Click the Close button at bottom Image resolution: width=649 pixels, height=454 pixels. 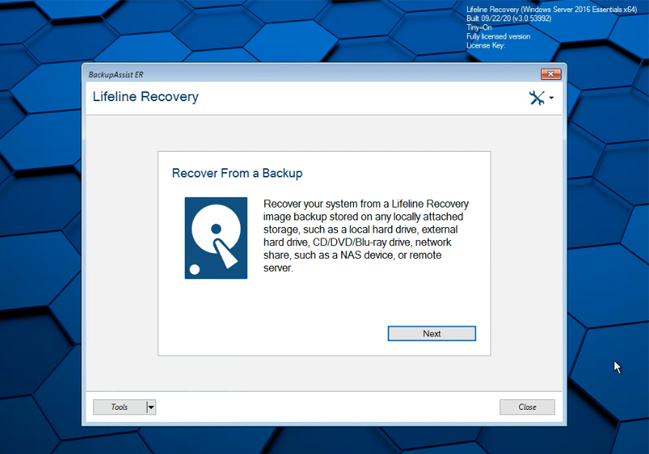pyautogui.click(x=527, y=407)
